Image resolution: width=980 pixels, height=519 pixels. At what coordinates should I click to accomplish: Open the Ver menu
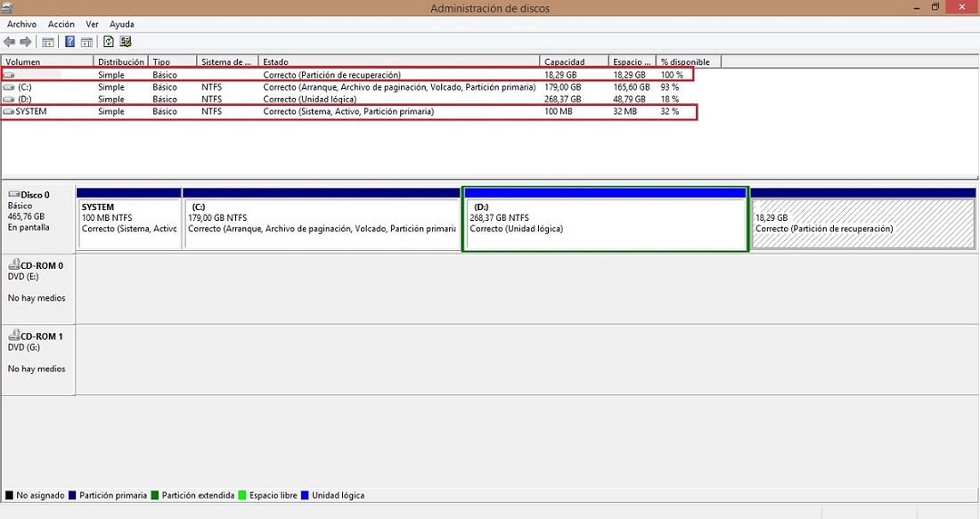pyautogui.click(x=92, y=24)
